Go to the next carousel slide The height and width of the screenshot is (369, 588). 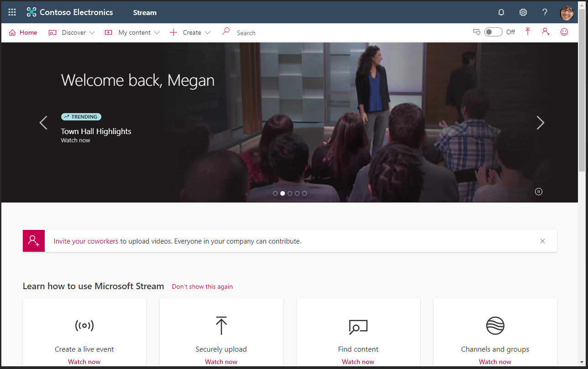tap(541, 123)
